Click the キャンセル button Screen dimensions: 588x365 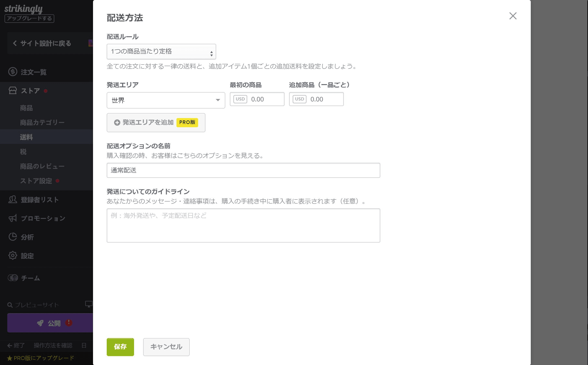click(x=166, y=347)
